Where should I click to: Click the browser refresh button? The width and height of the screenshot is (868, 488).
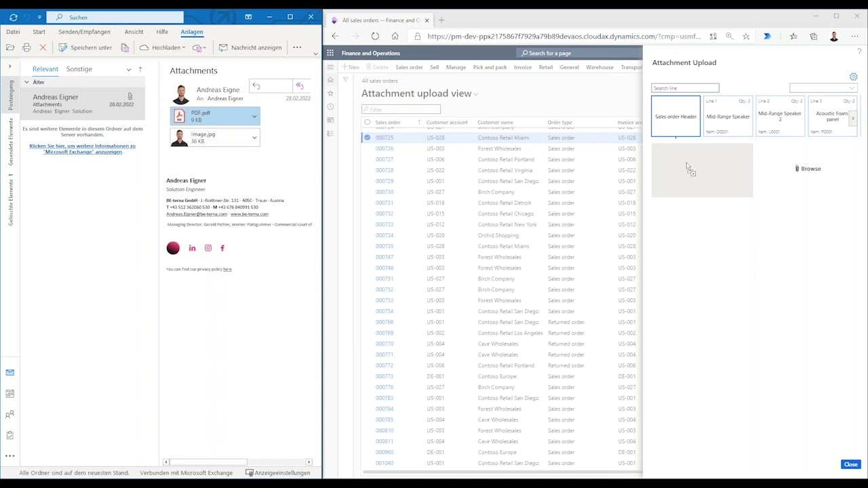pos(375,36)
